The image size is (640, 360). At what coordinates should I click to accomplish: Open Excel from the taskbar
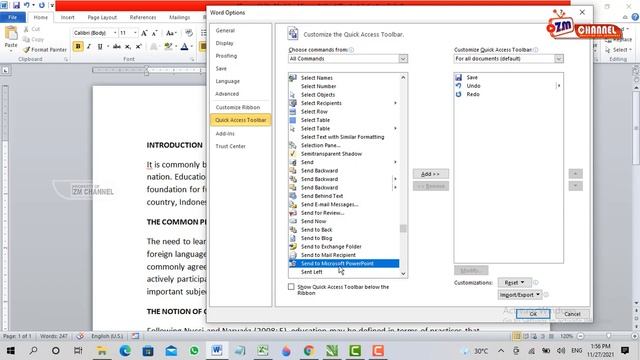point(262,351)
